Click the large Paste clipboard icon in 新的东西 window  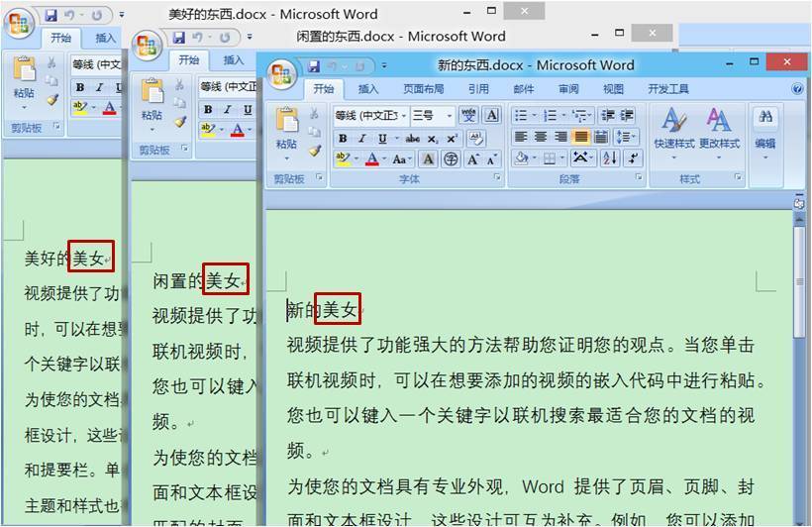point(286,120)
